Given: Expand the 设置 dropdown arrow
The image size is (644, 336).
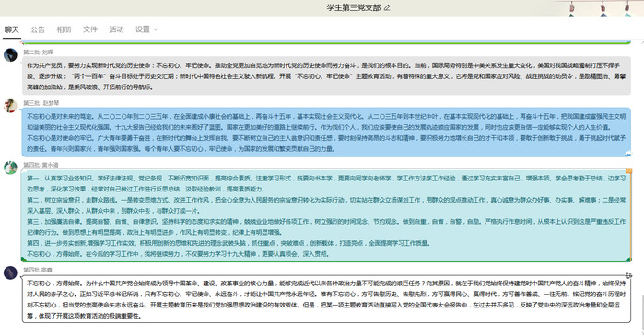Looking at the screenshot, I should point(156,29).
